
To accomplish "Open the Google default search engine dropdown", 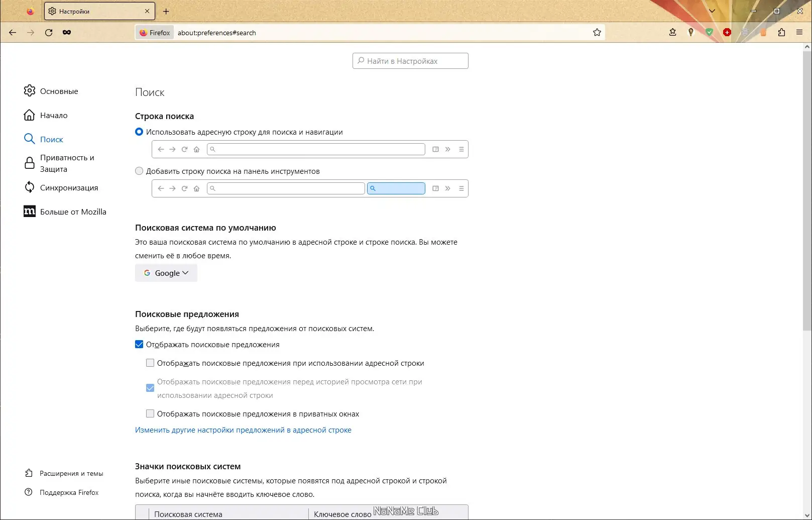I will [x=166, y=273].
